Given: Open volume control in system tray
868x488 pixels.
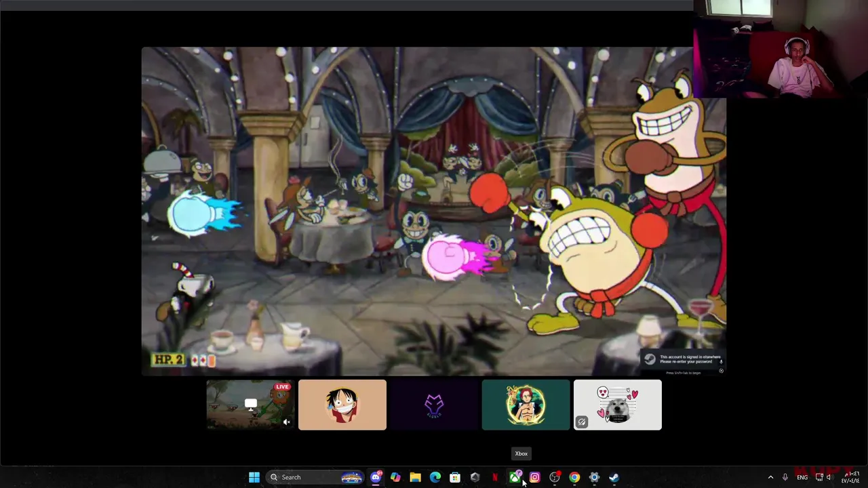Looking at the screenshot, I should click(x=829, y=477).
